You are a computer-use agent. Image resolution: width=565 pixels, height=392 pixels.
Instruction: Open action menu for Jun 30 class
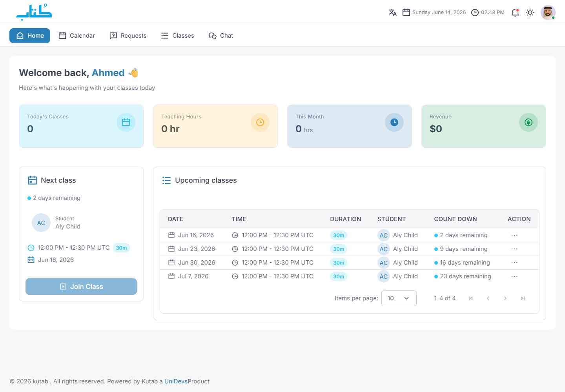(514, 263)
